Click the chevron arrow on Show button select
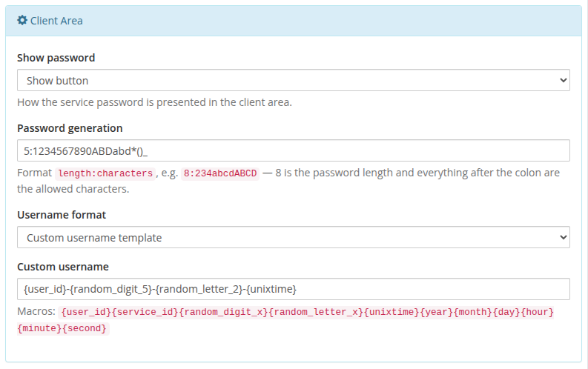 point(563,80)
